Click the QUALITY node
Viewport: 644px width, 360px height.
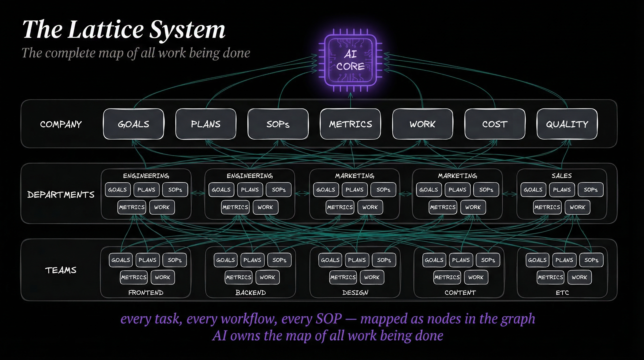(567, 124)
